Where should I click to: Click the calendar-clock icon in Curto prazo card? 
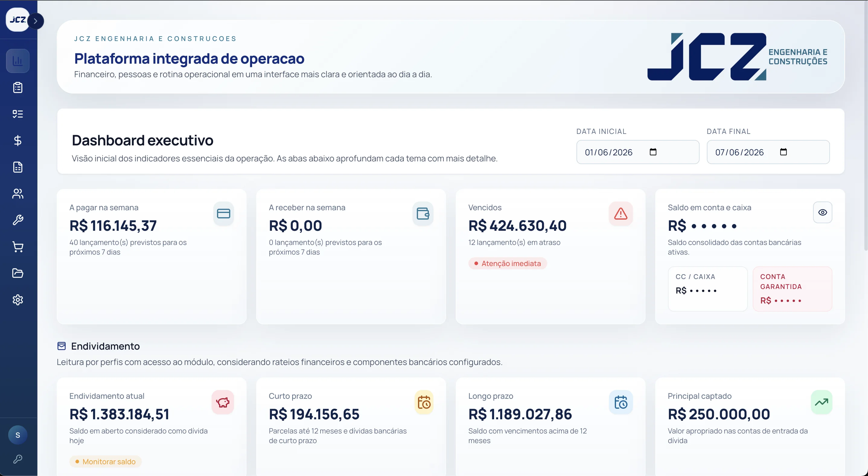[424, 402]
